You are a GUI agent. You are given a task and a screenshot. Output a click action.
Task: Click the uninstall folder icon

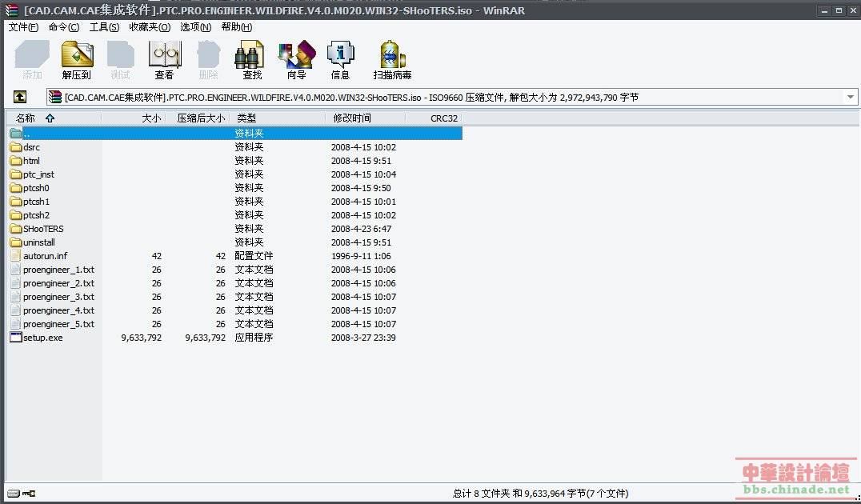tap(16, 242)
